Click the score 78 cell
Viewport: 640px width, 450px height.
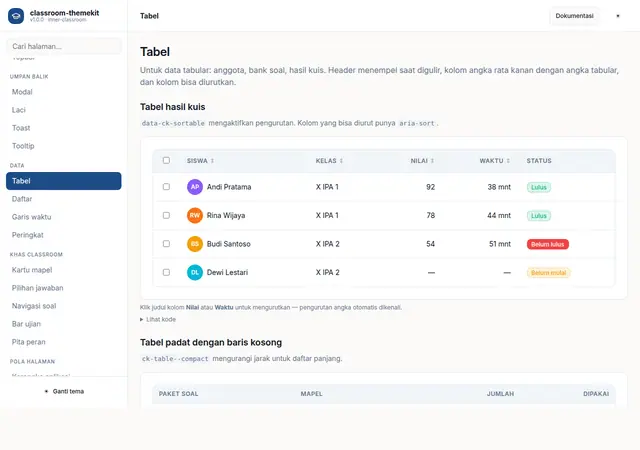pos(431,216)
